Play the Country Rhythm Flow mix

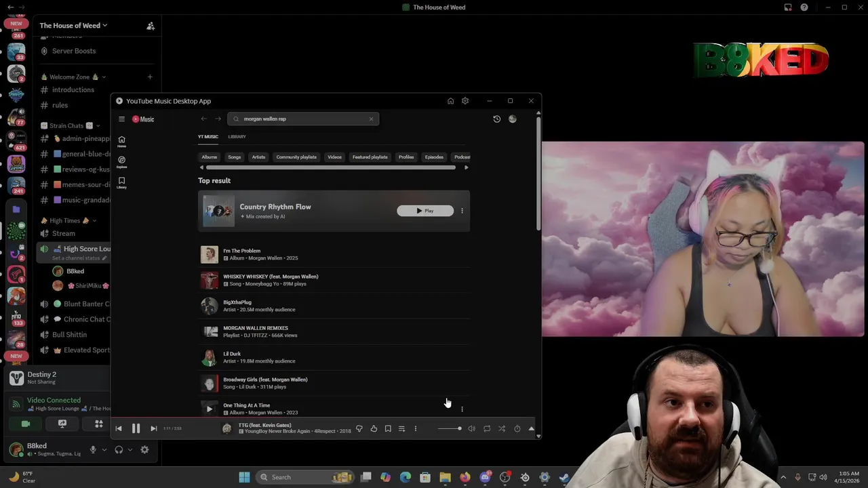coord(425,211)
